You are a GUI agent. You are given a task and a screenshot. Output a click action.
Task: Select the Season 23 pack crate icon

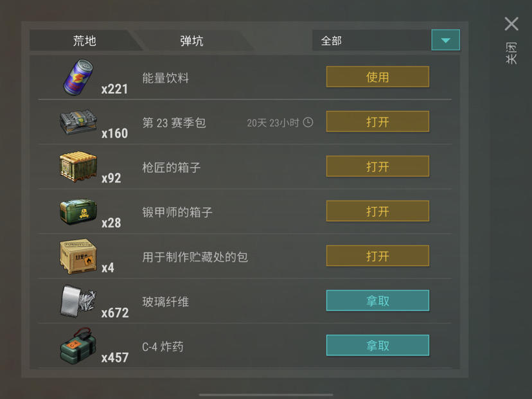click(78, 122)
